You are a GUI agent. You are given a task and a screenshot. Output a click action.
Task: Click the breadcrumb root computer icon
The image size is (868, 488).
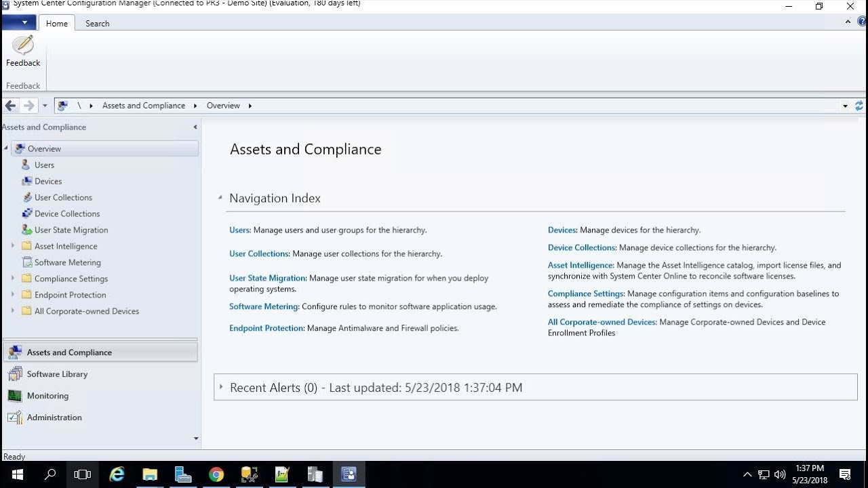click(x=63, y=106)
